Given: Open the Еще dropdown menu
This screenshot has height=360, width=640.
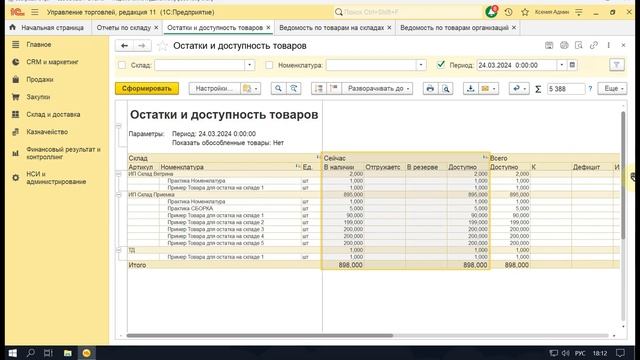Looking at the screenshot, I should (x=613, y=89).
